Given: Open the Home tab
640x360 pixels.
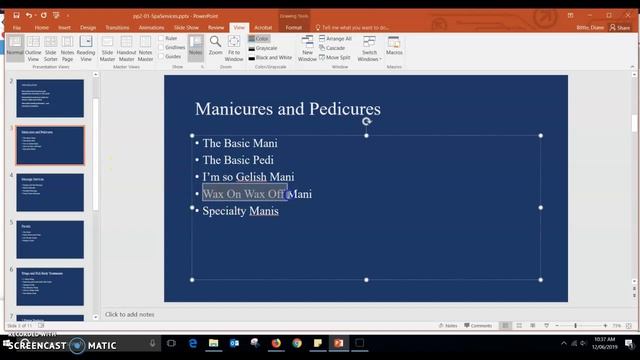Looking at the screenshot, I should click(x=42, y=27).
